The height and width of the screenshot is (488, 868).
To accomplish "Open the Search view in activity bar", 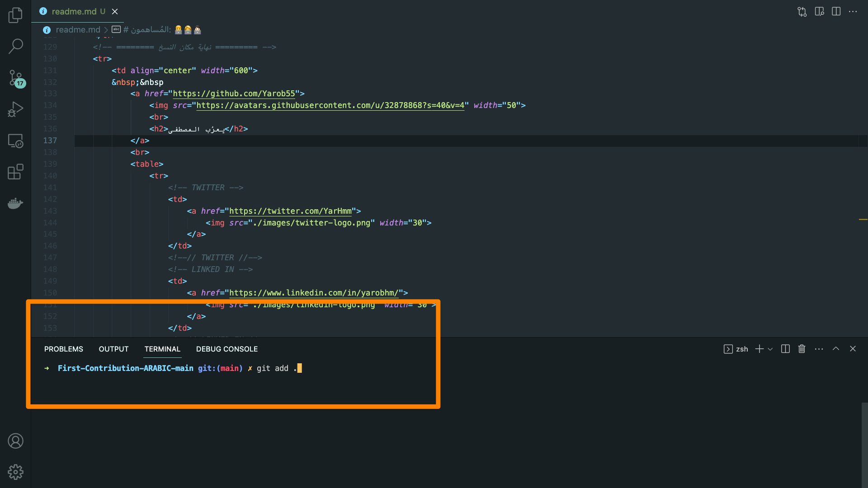I will coord(15,46).
